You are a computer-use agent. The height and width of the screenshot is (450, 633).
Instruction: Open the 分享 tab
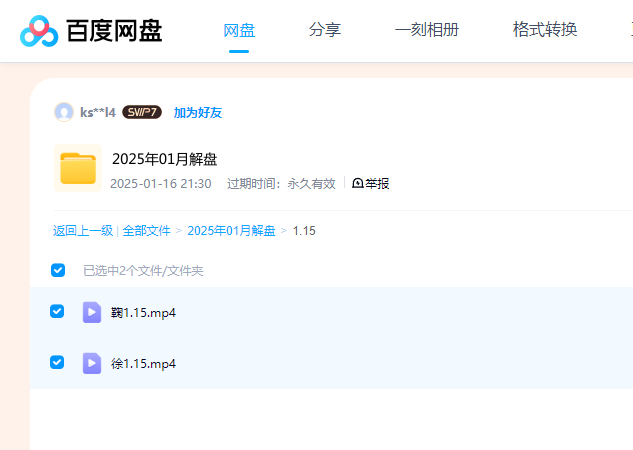(x=325, y=30)
